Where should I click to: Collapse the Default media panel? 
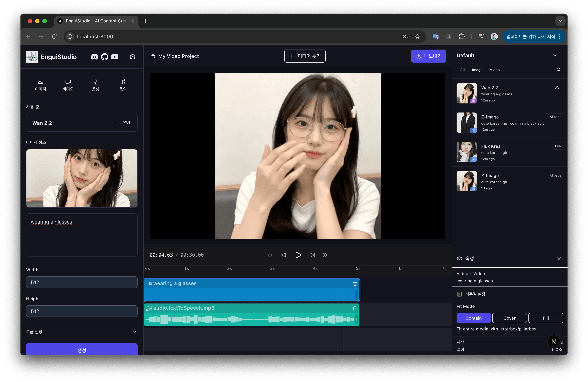555,55
